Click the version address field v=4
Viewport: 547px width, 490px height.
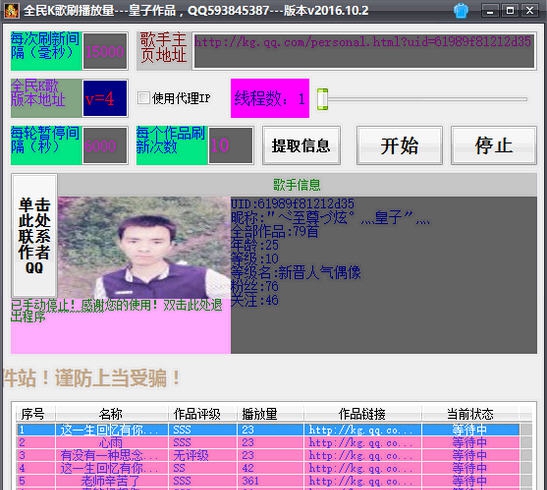105,99
